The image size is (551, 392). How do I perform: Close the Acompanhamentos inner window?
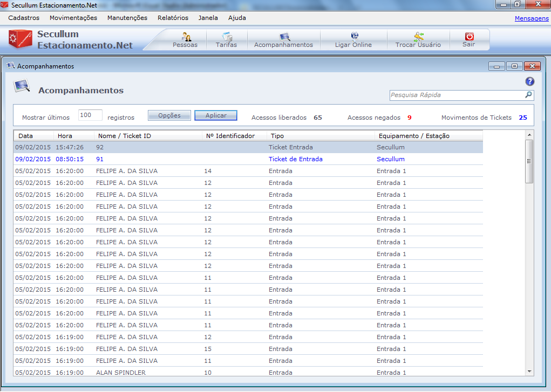click(x=532, y=66)
